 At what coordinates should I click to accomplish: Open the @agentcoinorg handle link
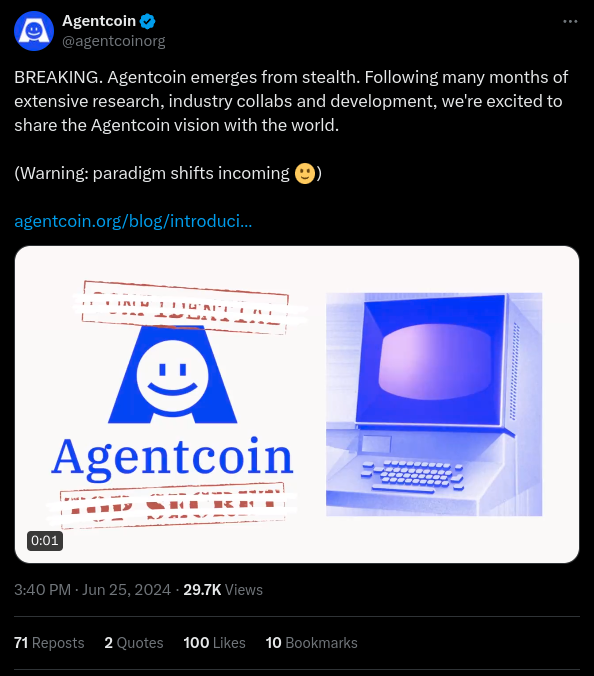click(114, 41)
